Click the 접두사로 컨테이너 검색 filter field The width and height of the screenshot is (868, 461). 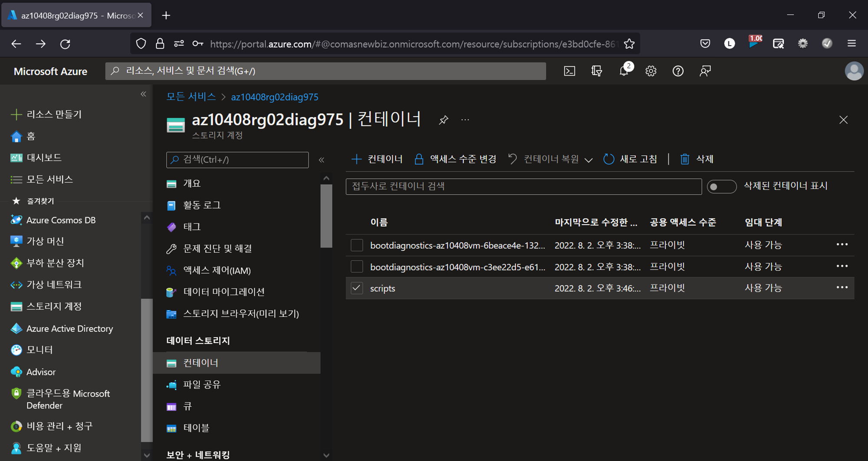tap(523, 186)
